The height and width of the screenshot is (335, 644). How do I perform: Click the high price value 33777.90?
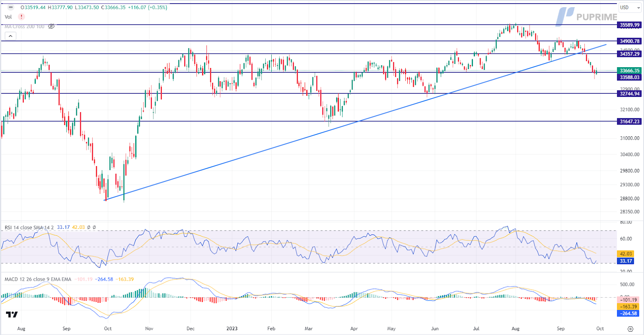coord(62,8)
